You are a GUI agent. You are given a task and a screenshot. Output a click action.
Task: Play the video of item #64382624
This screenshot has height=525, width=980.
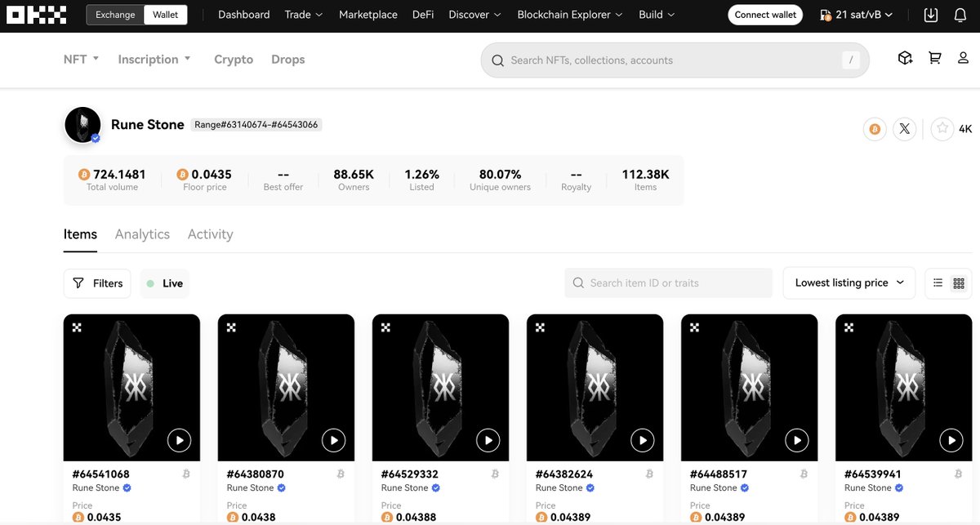click(x=642, y=441)
